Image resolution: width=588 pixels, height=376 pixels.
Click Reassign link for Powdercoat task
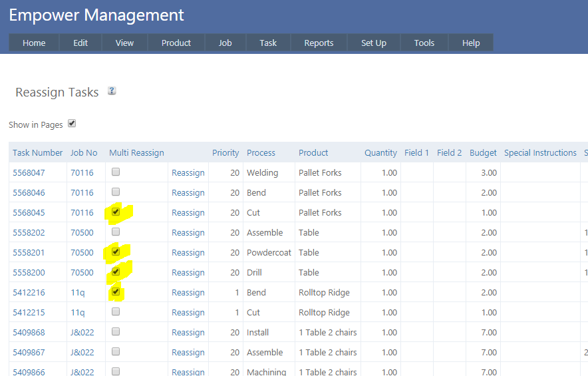[188, 252]
